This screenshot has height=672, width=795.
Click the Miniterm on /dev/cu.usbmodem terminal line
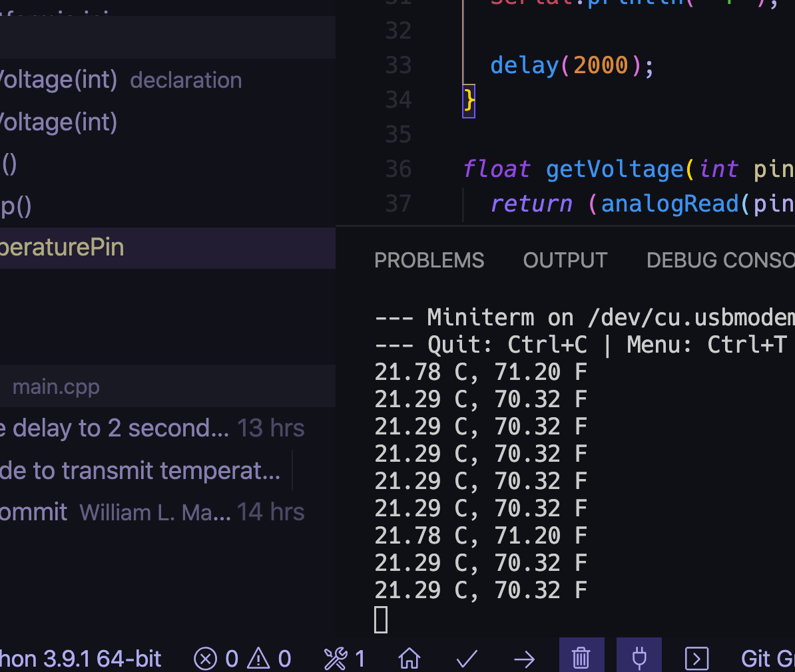585,318
